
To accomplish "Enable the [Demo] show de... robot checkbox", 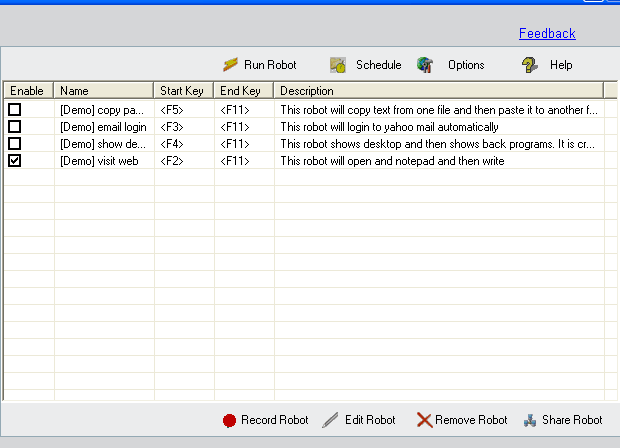I will pos(15,144).
